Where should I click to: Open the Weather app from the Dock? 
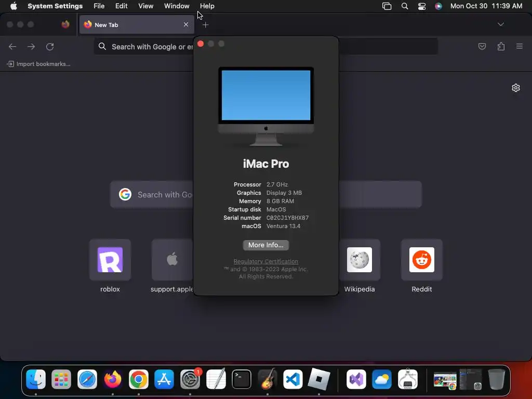(x=382, y=379)
